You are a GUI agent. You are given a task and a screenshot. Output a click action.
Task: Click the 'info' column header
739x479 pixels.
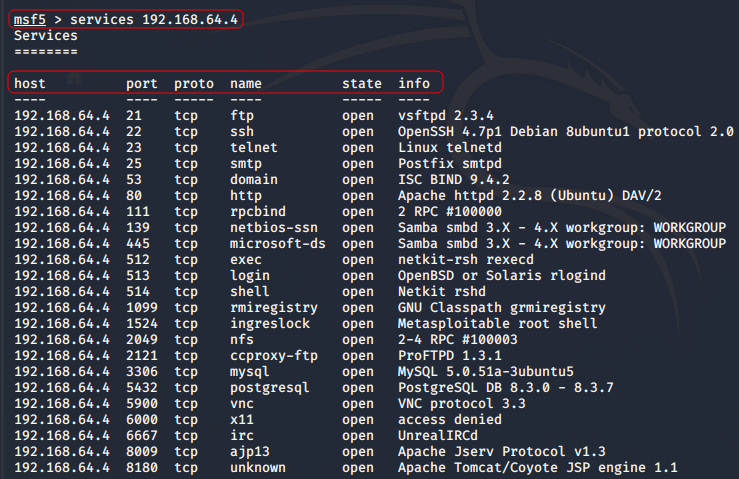414,83
